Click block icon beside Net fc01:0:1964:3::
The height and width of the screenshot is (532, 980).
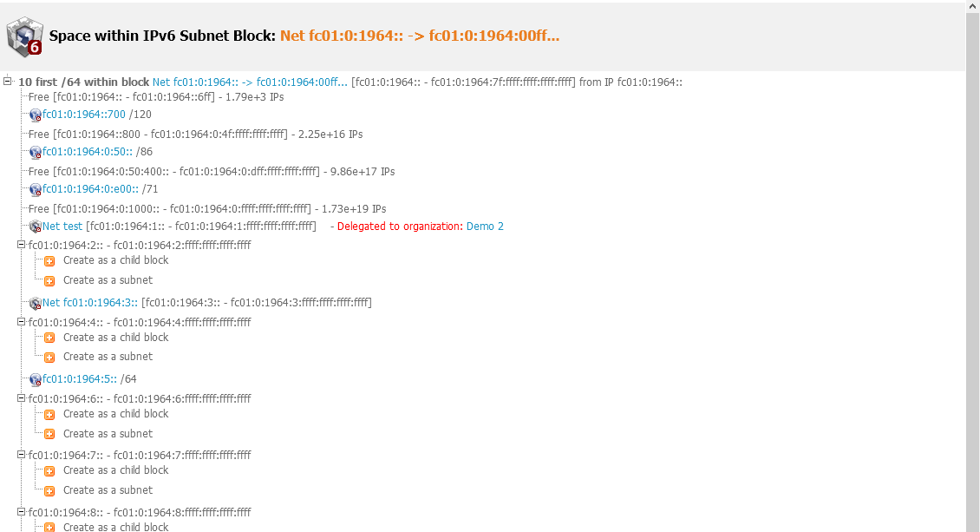36,304
